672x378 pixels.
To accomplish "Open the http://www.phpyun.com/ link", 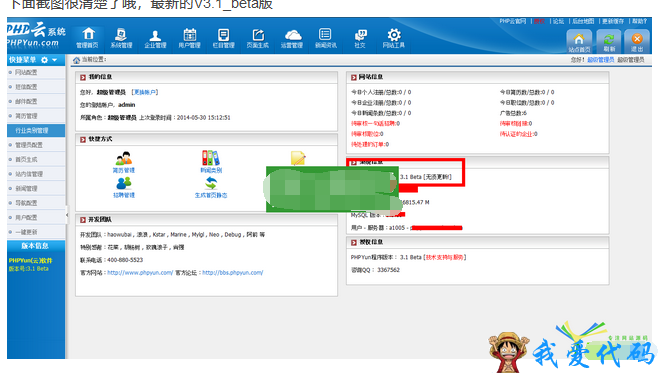I will pyautogui.click(x=140, y=273).
